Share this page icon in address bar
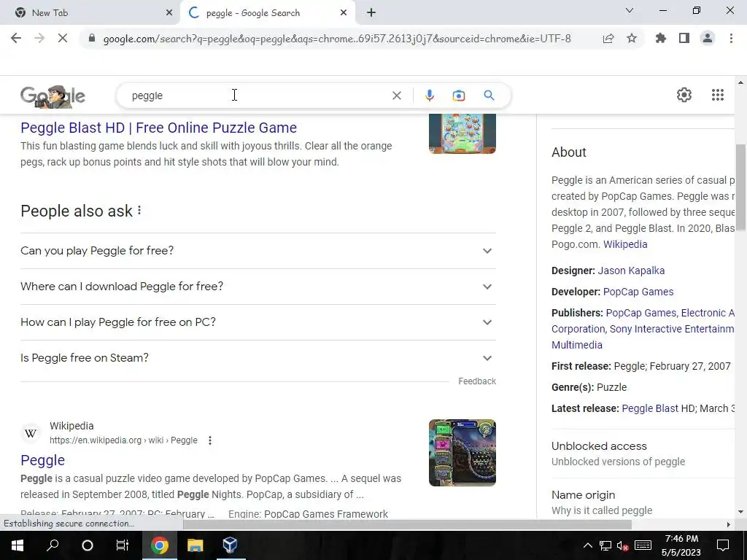Image resolution: width=747 pixels, height=560 pixels. point(608,39)
